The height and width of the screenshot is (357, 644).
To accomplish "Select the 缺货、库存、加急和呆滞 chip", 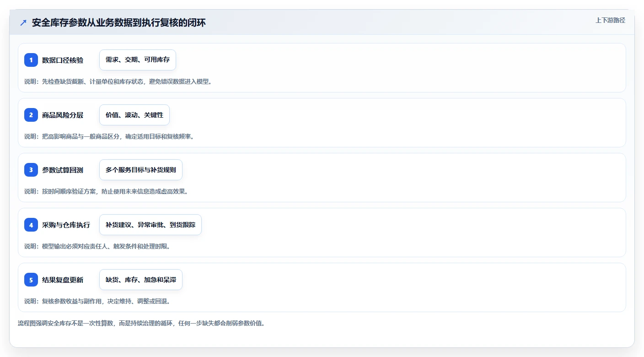I will coord(141,280).
